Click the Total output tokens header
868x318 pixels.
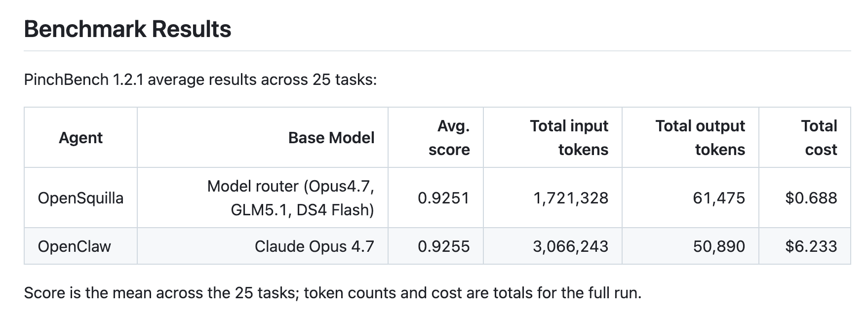[x=700, y=138]
